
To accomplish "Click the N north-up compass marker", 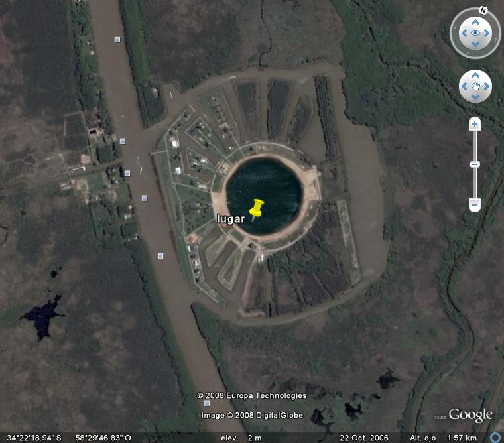I will 483,11.
